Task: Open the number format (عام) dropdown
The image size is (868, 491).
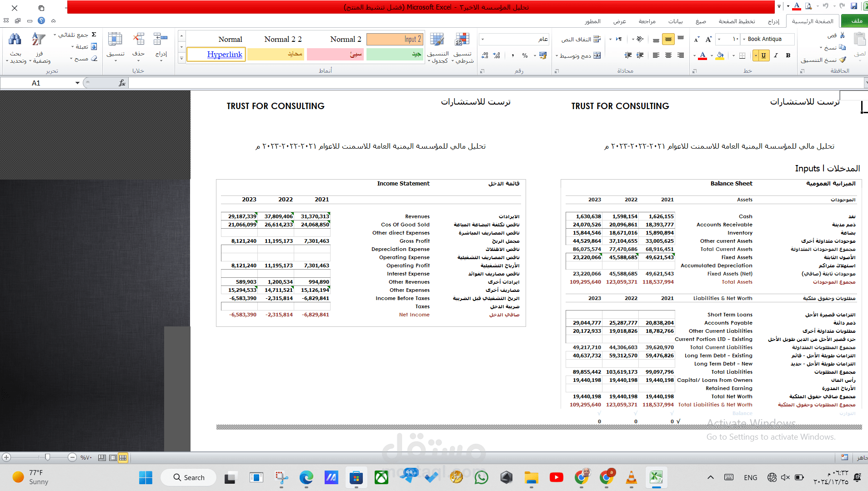Action: click(482, 40)
